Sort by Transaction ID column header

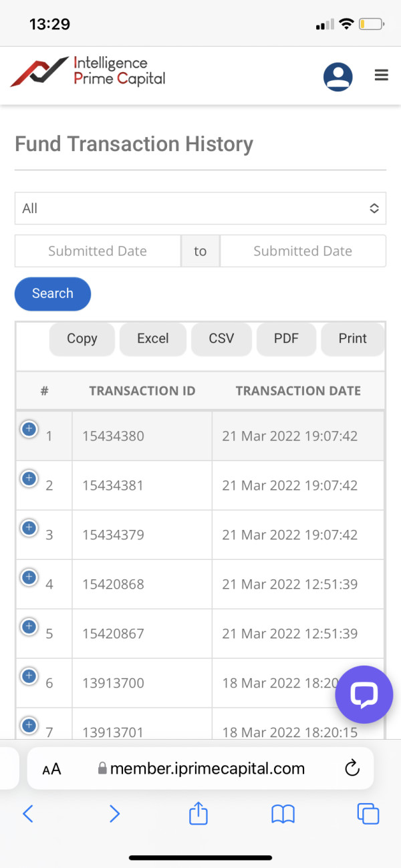142,391
